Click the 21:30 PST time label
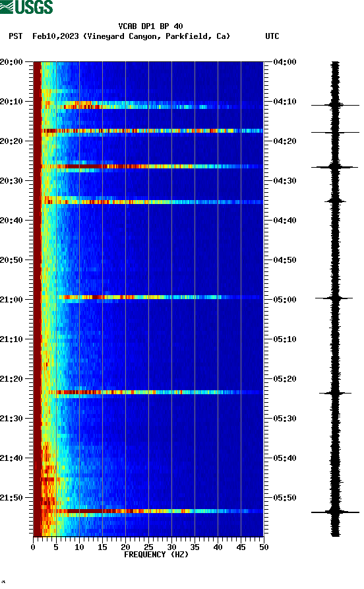 [x=12, y=419]
